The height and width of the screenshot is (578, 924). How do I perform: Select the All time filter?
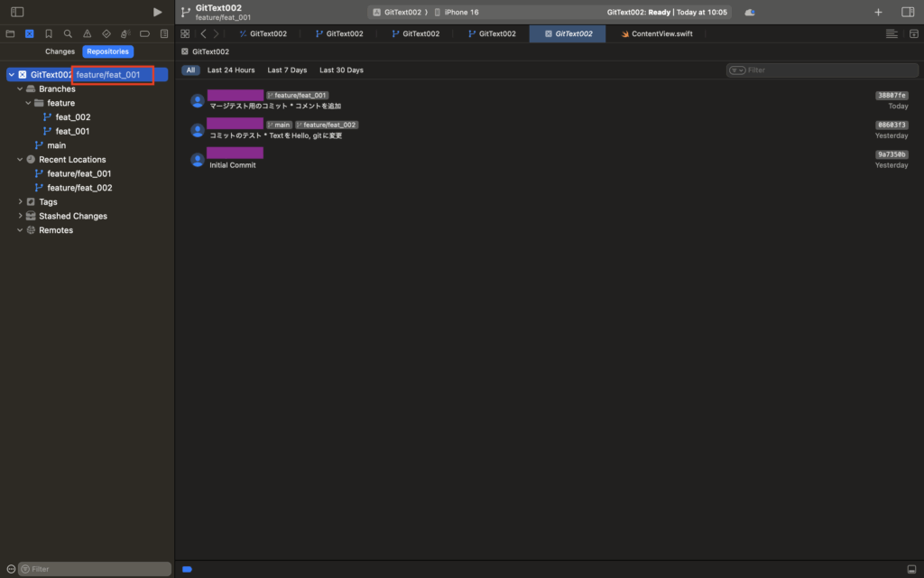(x=190, y=70)
